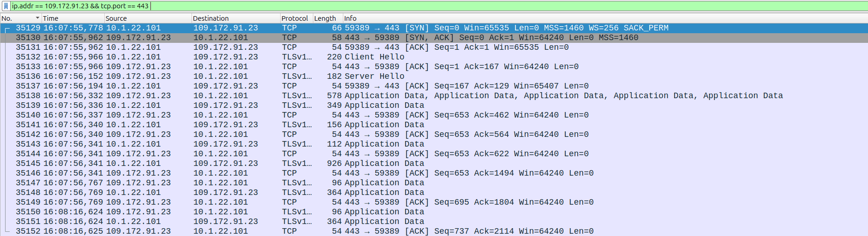This screenshot has height=236, width=868.
Task: Sort by the Destination column header
Action: point(236,18)
